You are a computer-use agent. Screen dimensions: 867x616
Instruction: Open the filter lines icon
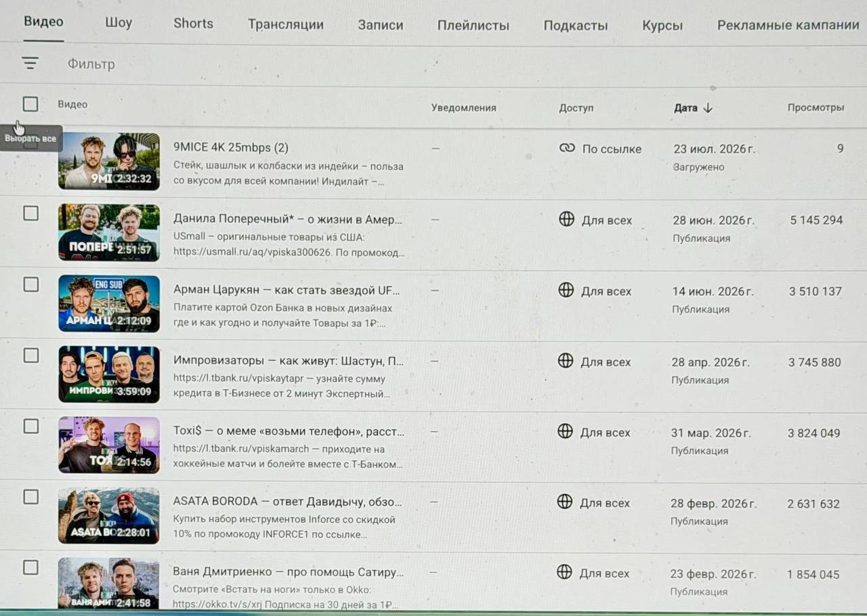[30, 64]
